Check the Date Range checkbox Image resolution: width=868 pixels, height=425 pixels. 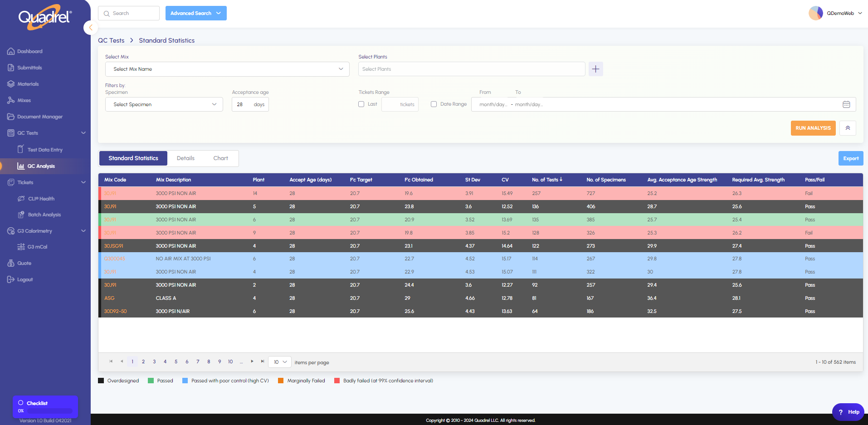pyautogui.click(x=434, y=104)
